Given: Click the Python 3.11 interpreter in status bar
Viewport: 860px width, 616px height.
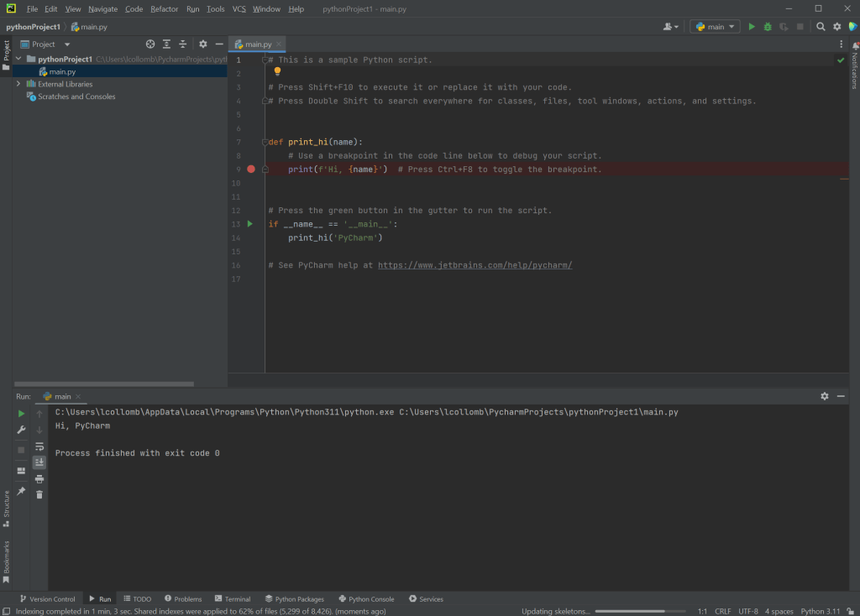Looking at the screenshot, I should tap(820, 611).
